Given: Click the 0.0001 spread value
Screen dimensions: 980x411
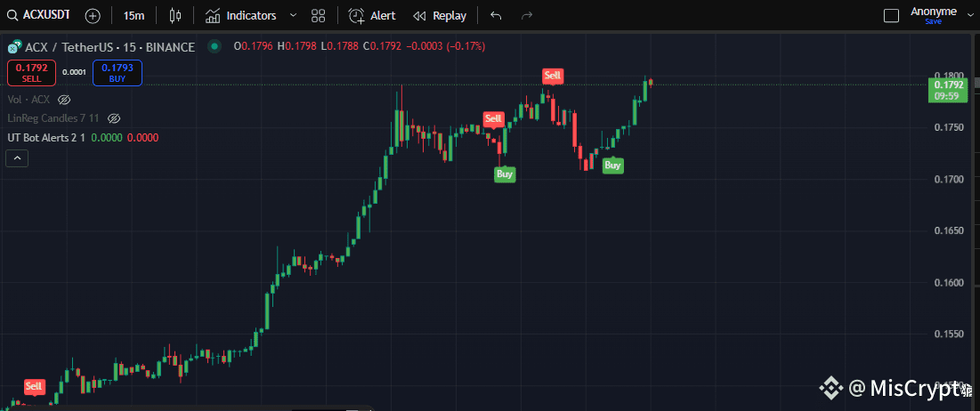Looking at the screenshot, I should pos(74,72).
